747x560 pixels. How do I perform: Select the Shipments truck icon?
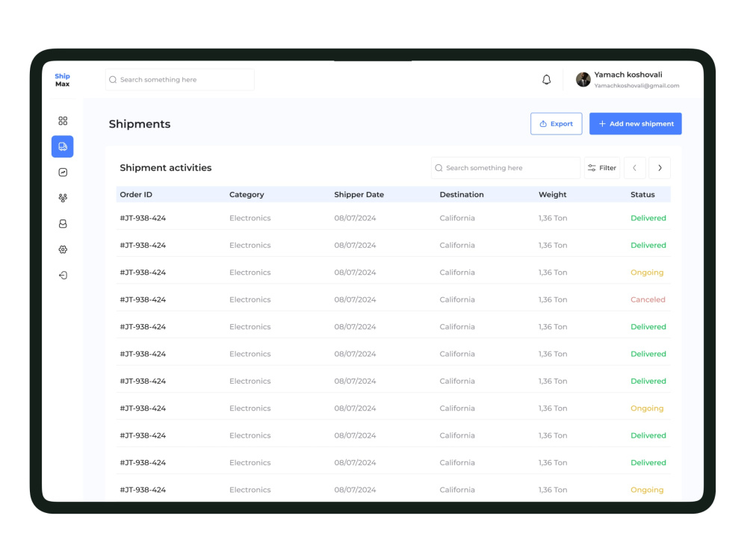pyautogui.click(x=63, y=146)
